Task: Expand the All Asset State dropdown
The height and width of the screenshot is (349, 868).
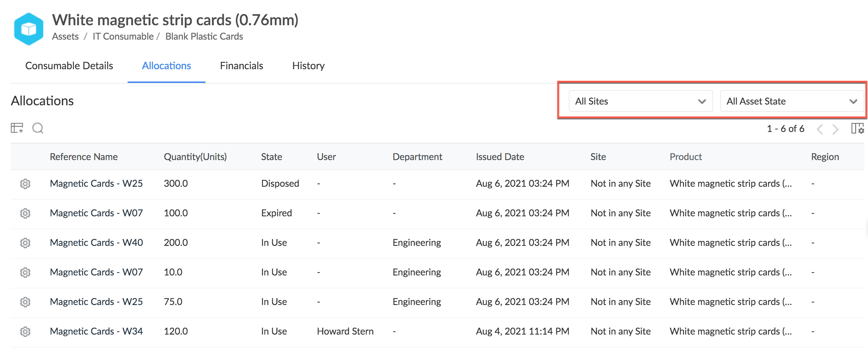Action: (x=792, y=101)
